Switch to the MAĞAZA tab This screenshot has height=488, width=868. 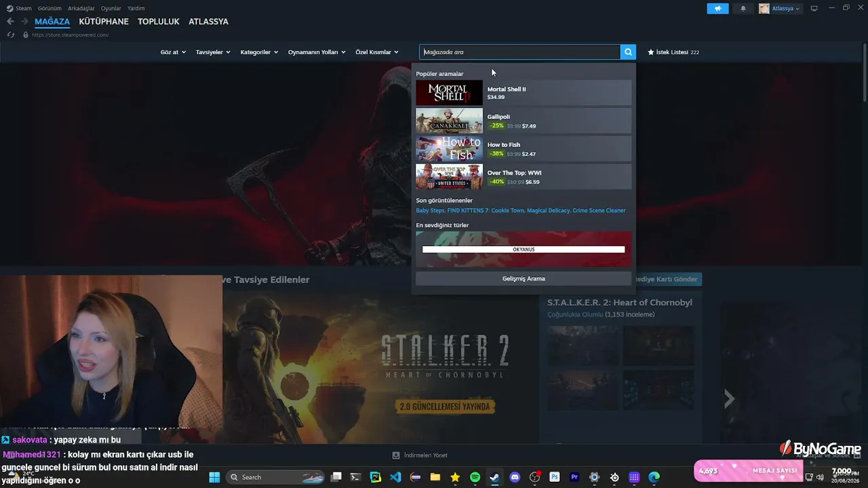52,22
